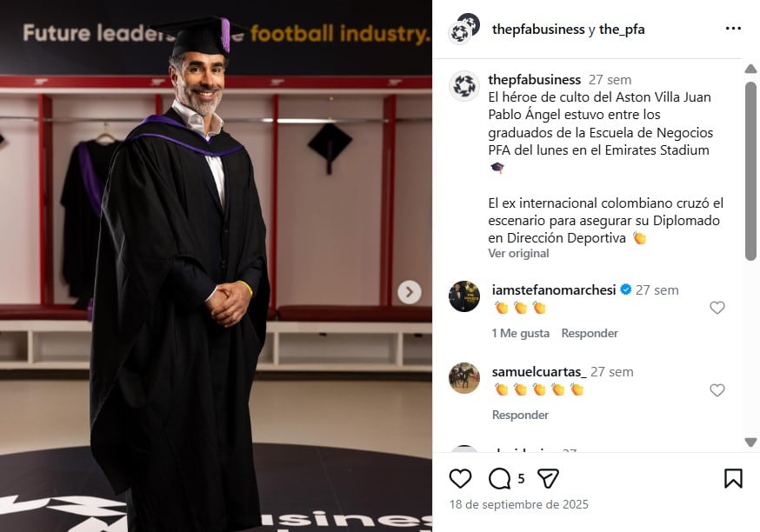This screenshot has height=532, width=760.
Task: Reply to samuelcuartas_ using Responder
Action: click(520, 415)
